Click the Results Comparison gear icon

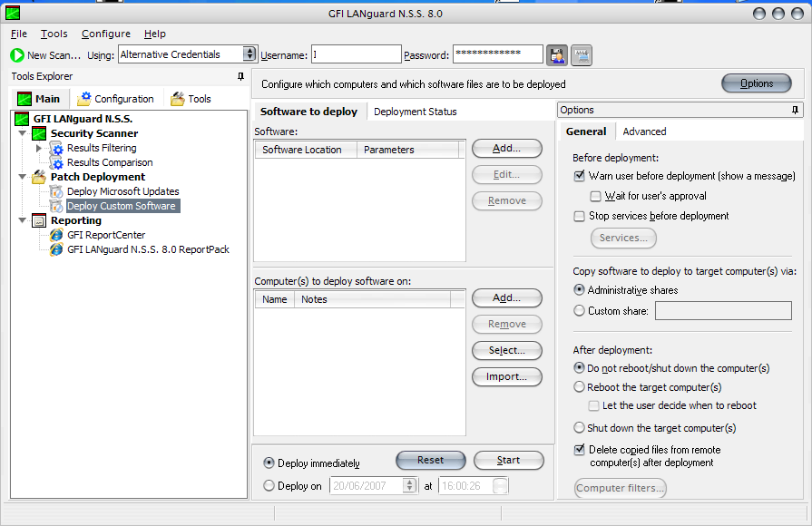coord(56,163)
